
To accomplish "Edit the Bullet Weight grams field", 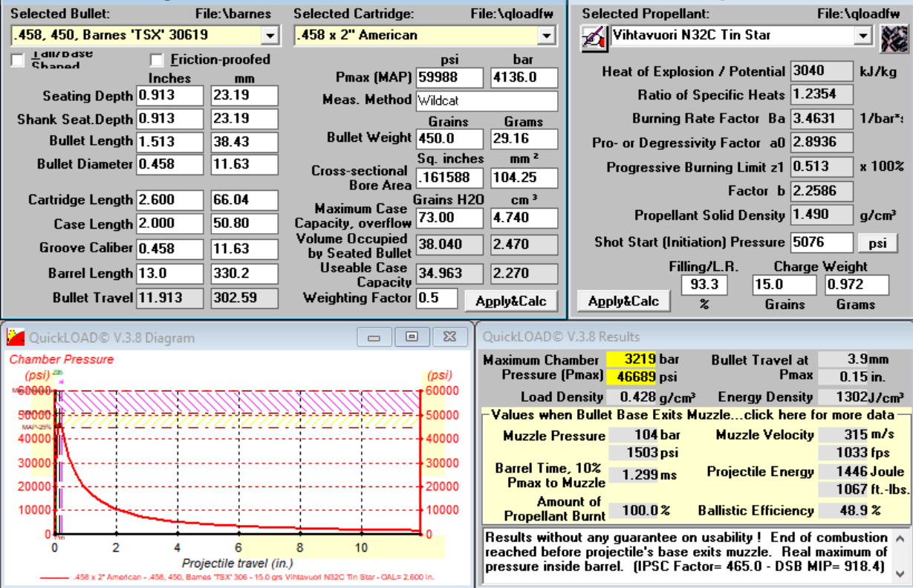I will coord(524,139).
